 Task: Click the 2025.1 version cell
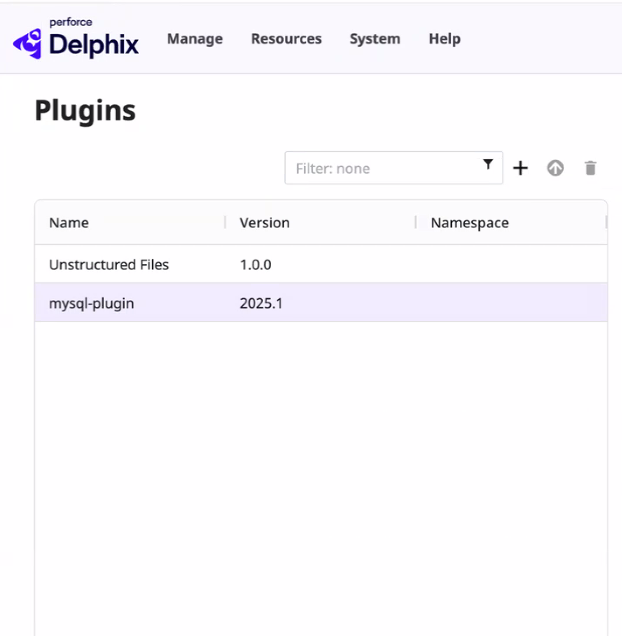point(261,303)
